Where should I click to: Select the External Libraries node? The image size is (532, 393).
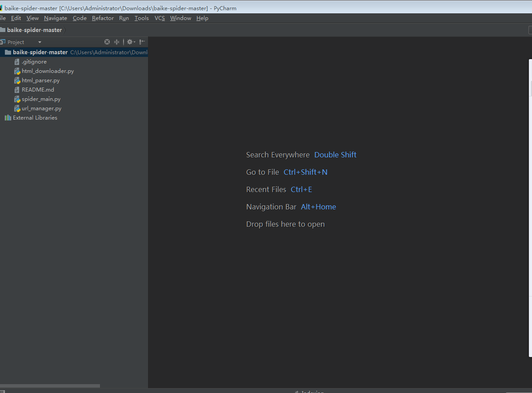point(35,118)
